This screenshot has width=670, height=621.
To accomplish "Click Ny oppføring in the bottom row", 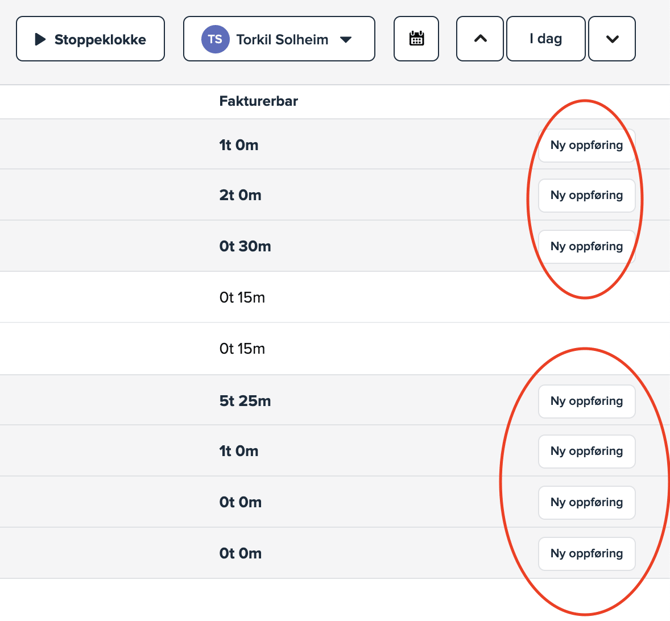I will pyautogui.click(x=586, y=553).
